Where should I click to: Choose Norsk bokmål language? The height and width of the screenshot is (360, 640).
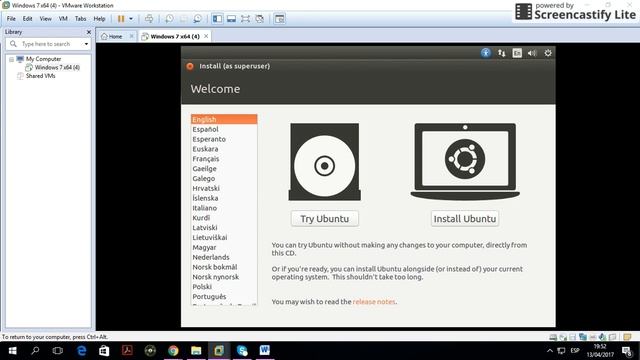click(x=224, y=267)
